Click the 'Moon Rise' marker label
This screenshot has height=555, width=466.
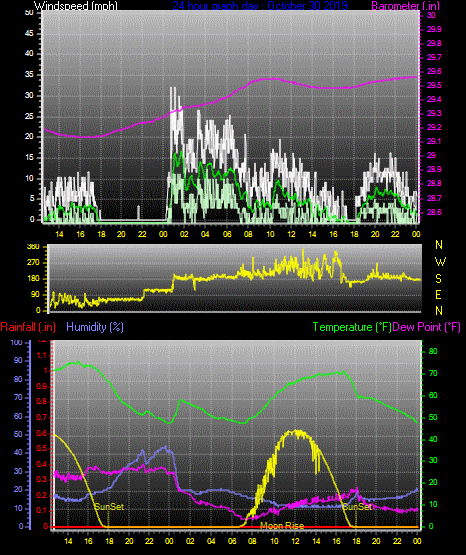tap(282, 526)
